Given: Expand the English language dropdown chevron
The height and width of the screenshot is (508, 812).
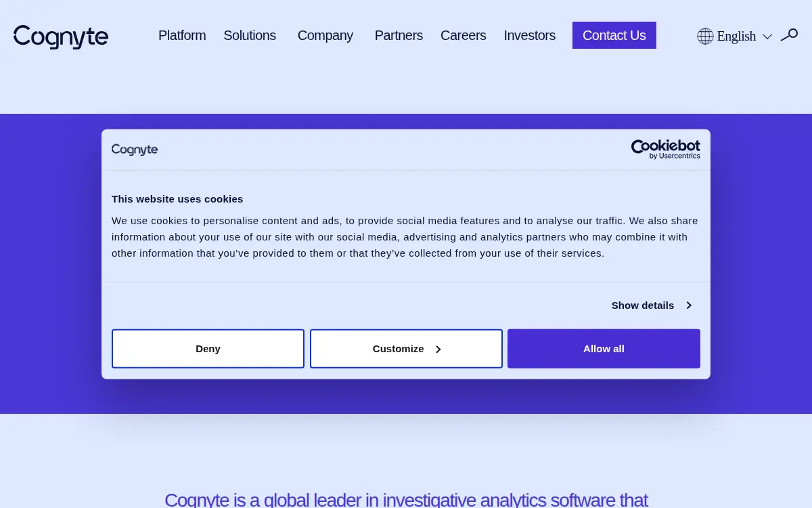Looking at the screenshot, I should pos(767,37).
